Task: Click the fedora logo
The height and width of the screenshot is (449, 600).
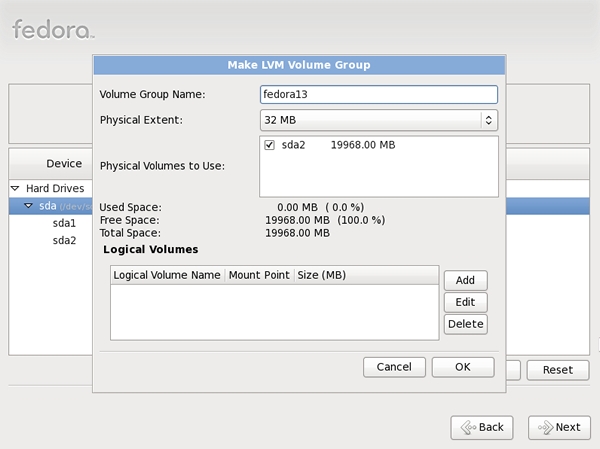Action: click(x=53, y=29)
